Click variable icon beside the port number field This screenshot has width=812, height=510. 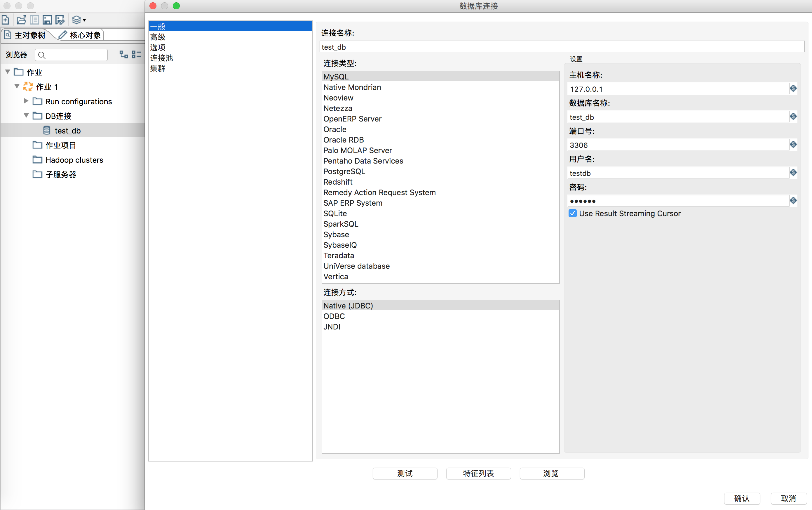click(793, 145)
